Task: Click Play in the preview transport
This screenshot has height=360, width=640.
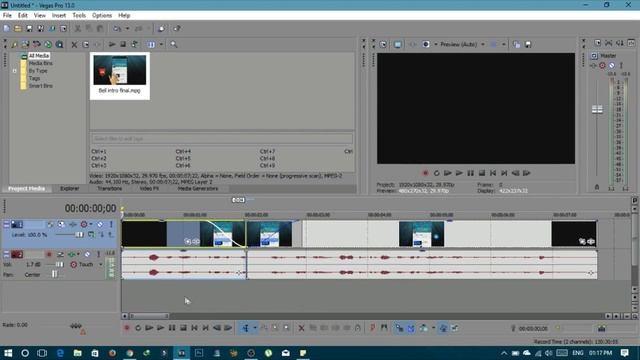Action: (459, 173)
